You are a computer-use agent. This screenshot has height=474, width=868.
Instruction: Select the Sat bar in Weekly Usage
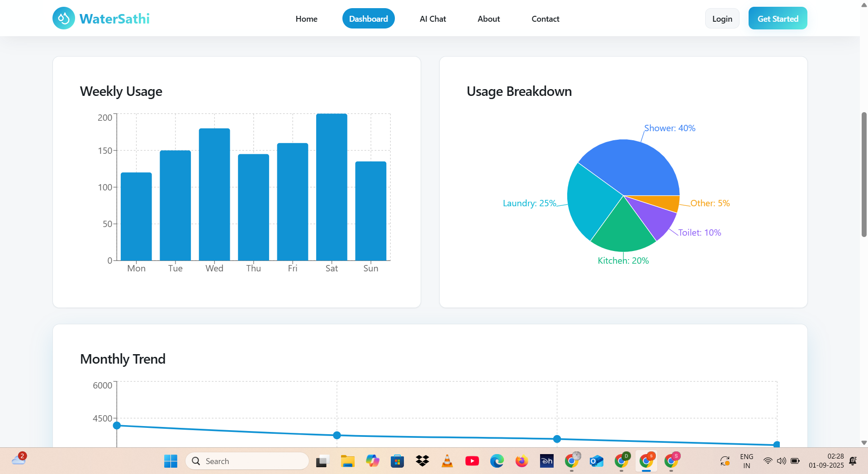pos(332,187)
